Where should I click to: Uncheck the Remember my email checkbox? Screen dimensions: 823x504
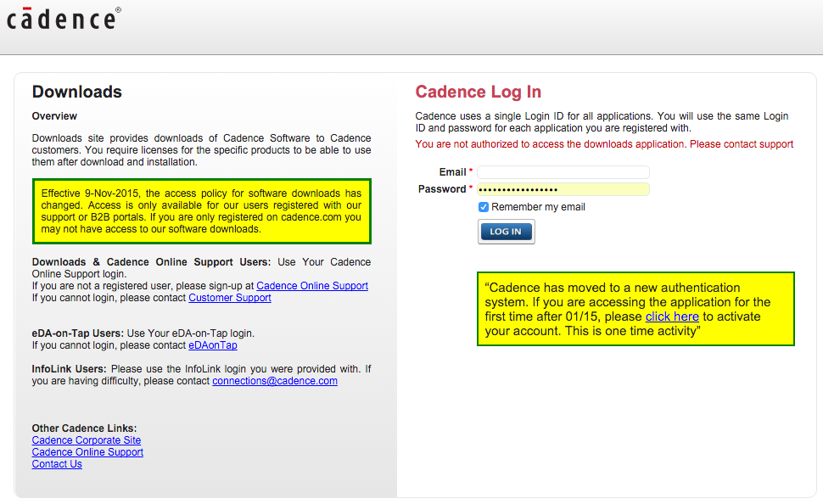pos(484,207)
